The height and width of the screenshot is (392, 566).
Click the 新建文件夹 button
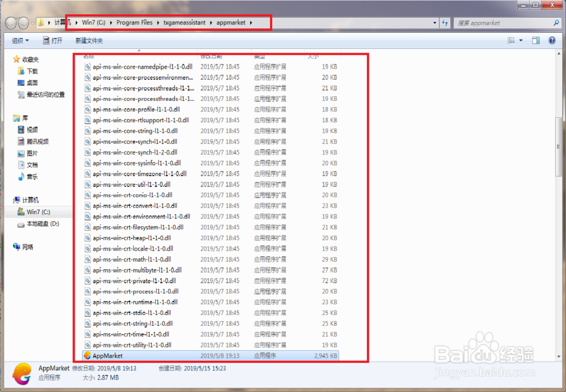point(89,41)
